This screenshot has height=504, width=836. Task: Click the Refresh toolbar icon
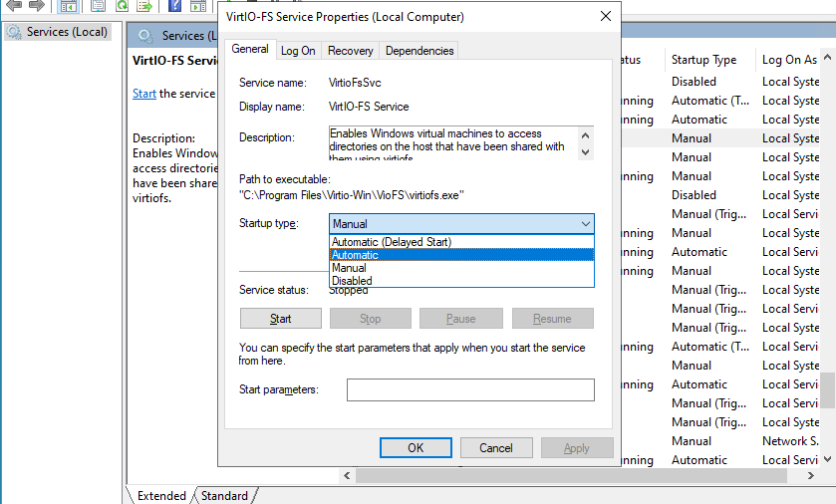(123, 5)
